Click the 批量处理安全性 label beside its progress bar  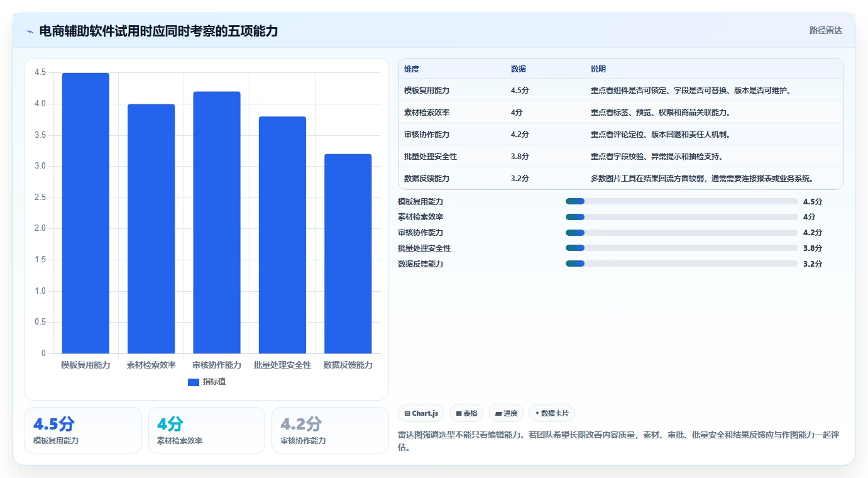tap(424, 248)
